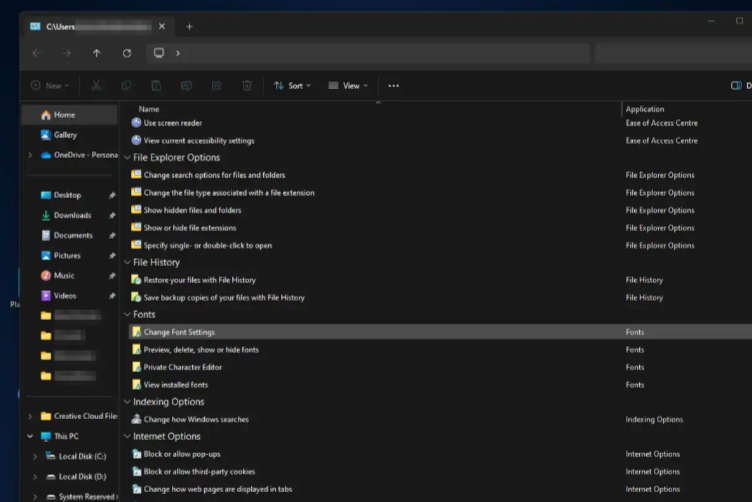Sort by the Application column header
The height and width of the screenshot is (502, 752).
(x=645, y=109)
